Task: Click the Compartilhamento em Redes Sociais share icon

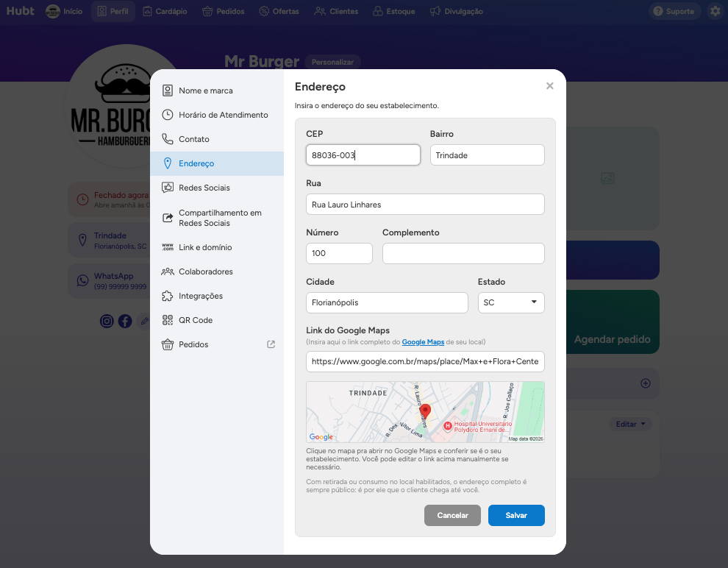Action: pos(167,218)
